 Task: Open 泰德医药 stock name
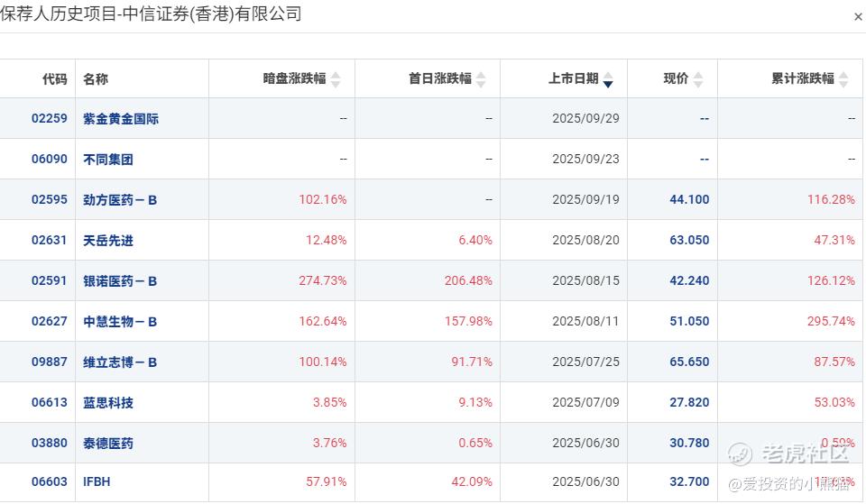[108, 444]
